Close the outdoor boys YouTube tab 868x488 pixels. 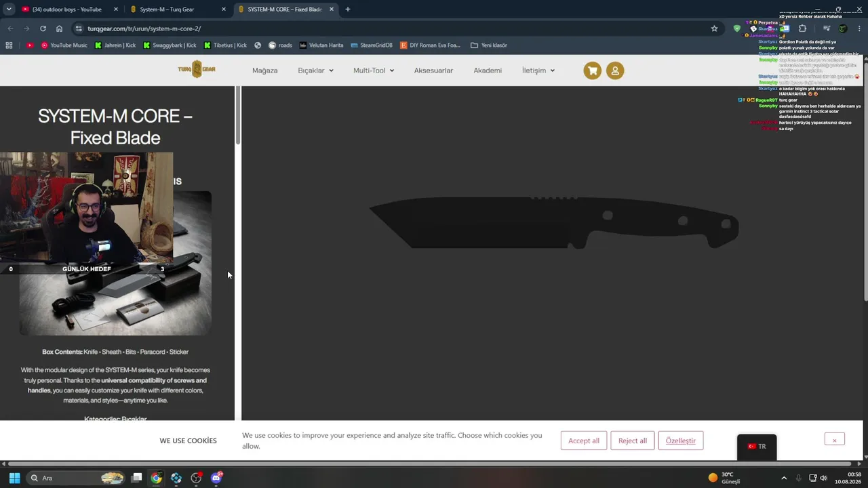(116, 9)
